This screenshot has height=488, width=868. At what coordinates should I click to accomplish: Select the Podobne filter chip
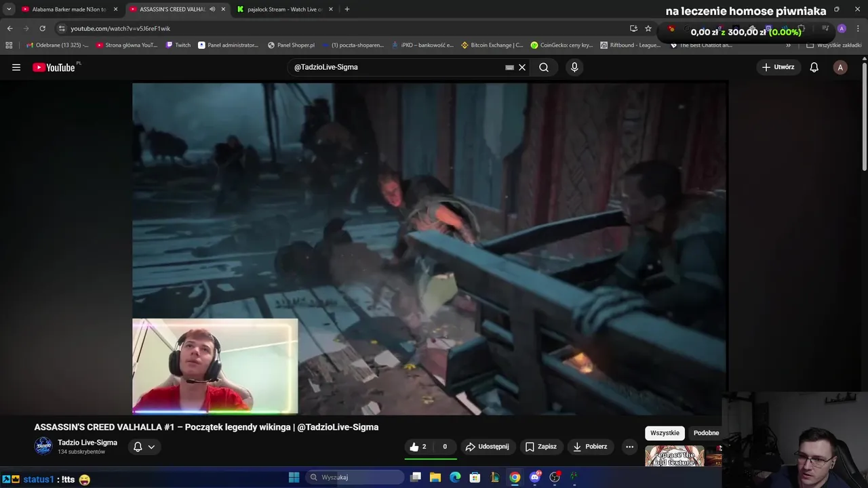pyautogui.click(x=706, y=433)
